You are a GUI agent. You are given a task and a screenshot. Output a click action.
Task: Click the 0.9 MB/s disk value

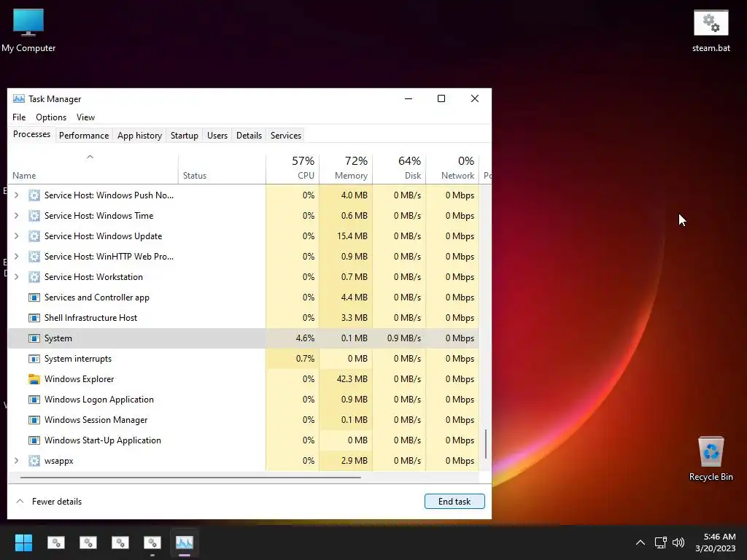point(404,338)
